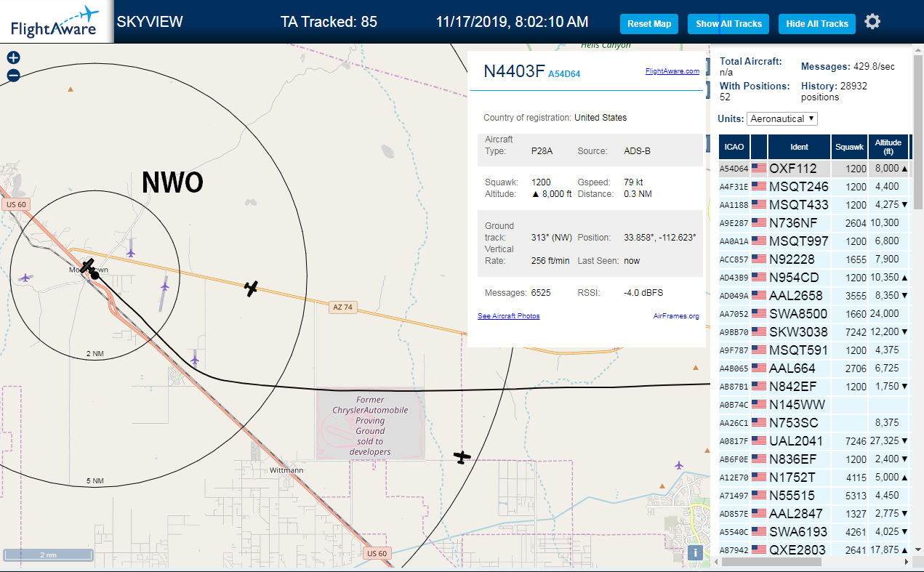
Task: Sort table by Squawk column header
Action: click(850, 147)
